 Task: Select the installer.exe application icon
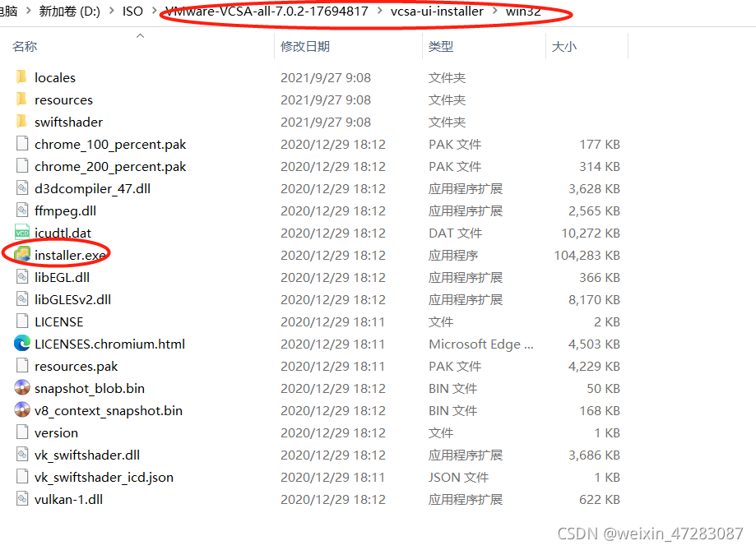[x=22, y=255]
